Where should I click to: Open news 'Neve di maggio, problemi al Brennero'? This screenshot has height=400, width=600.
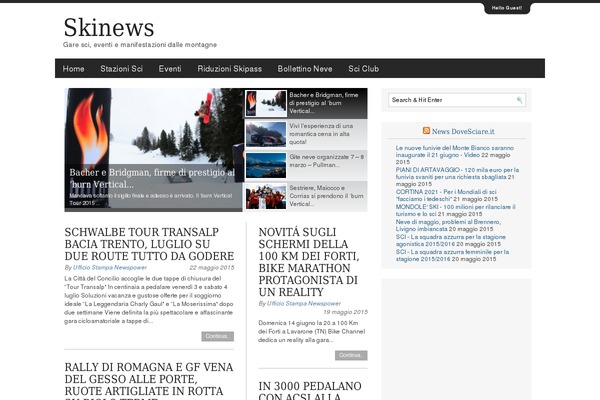pos(448,225)
